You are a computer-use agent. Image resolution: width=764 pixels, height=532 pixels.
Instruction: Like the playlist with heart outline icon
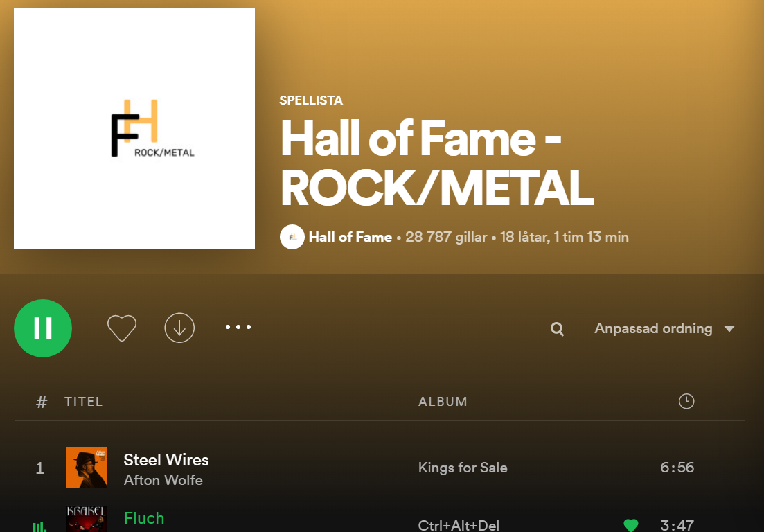122,328
